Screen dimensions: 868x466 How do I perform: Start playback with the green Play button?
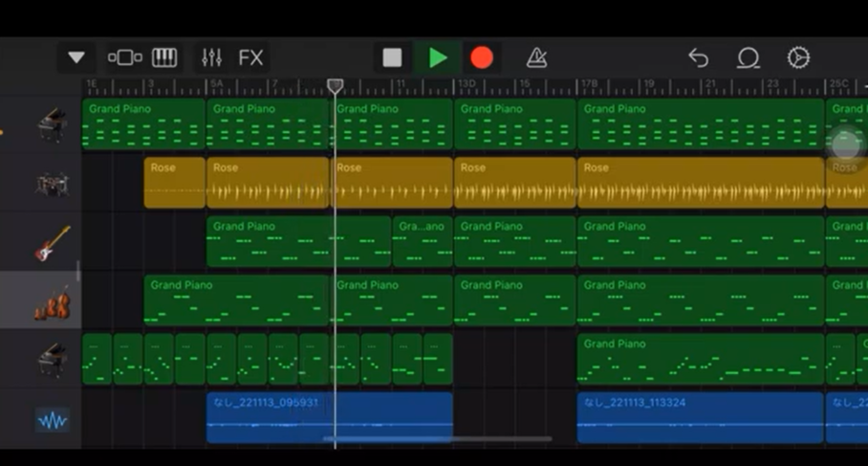coord(438,57)
